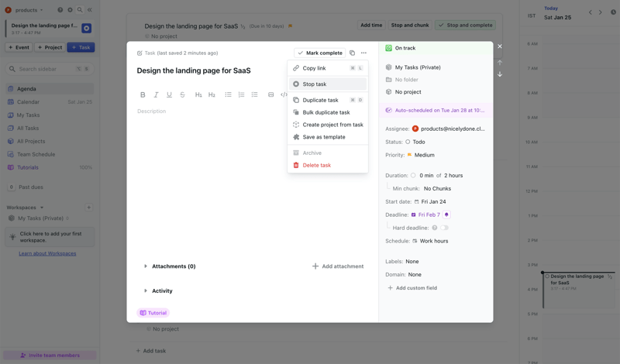The image size is (620, 364).
Task: Click Mark complete button
Action: tap(320, 53)
